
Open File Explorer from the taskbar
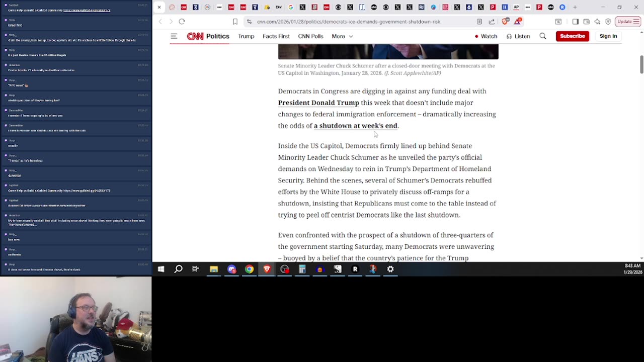pos(214,269)
